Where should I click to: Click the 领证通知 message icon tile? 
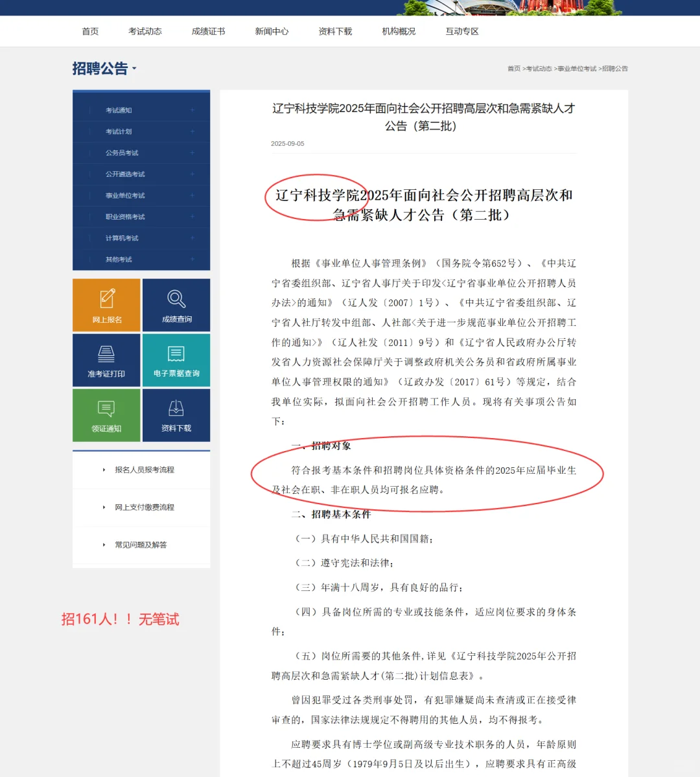[106, 415]
